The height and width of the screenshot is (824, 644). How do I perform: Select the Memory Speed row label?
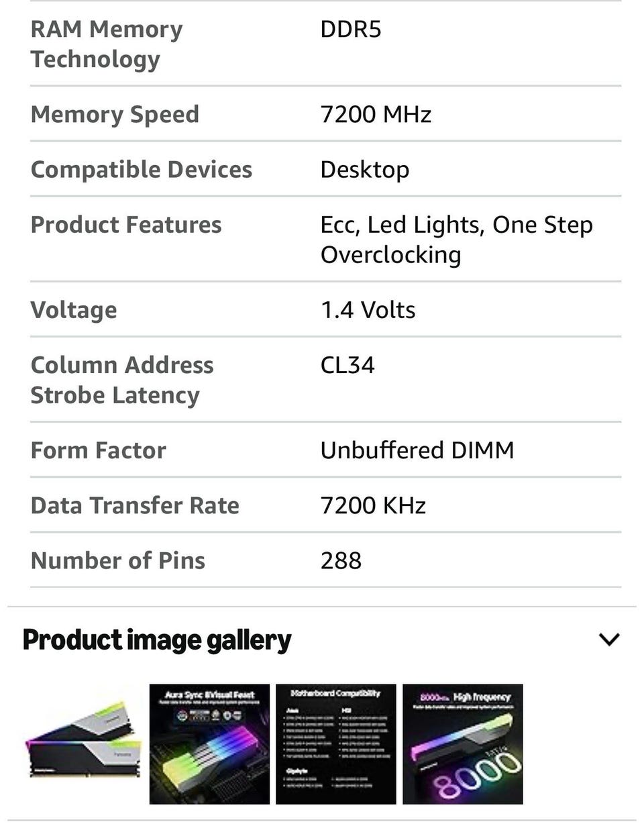115,114
